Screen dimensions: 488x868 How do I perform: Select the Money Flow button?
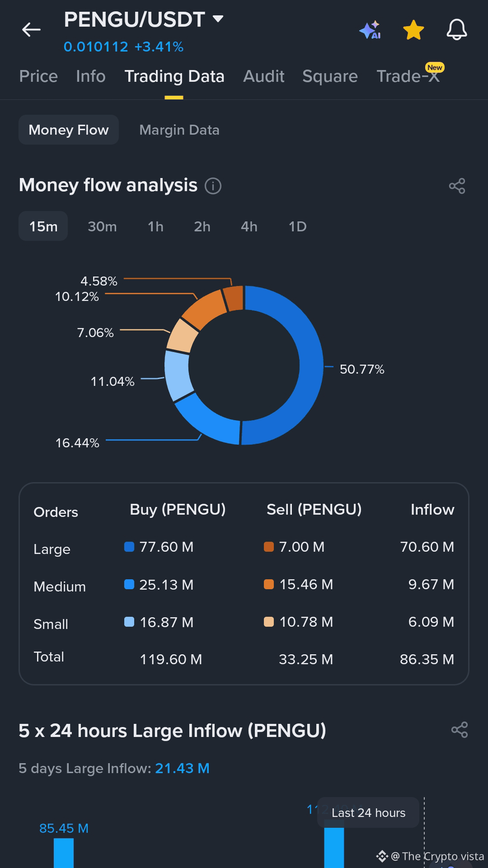[69, 130]
